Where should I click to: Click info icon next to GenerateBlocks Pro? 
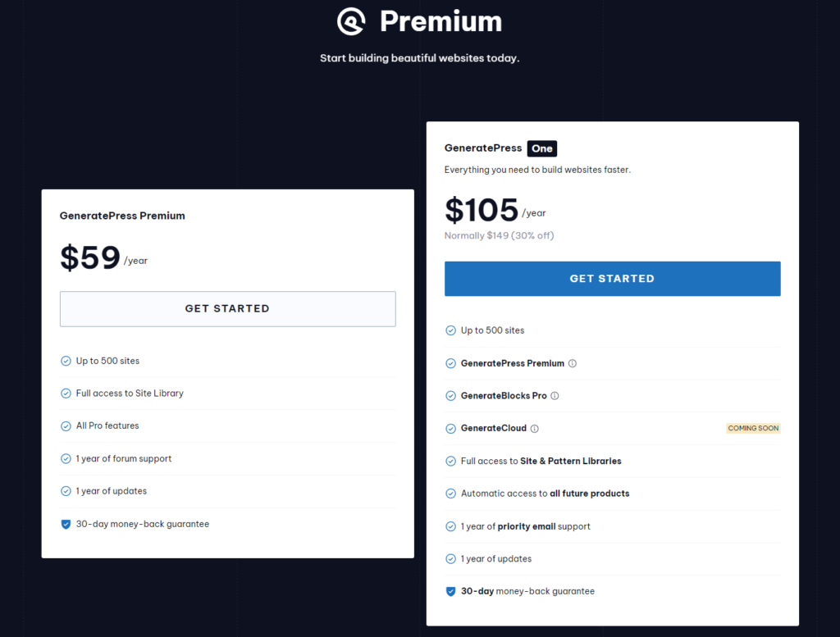click(555, 396)
